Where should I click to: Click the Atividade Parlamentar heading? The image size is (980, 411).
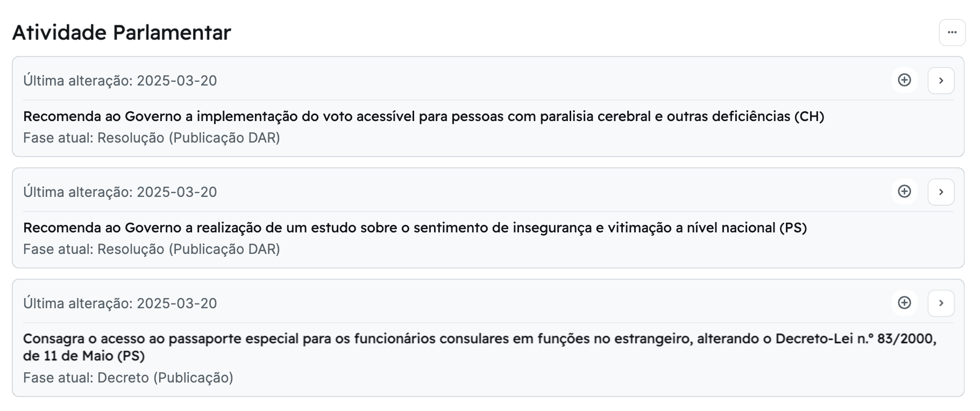[122, 33]
